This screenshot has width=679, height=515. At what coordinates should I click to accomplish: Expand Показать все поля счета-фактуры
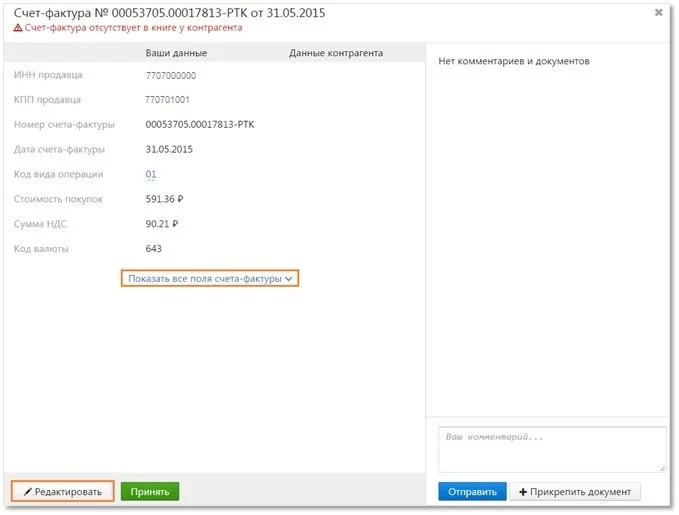pos(210,279)
